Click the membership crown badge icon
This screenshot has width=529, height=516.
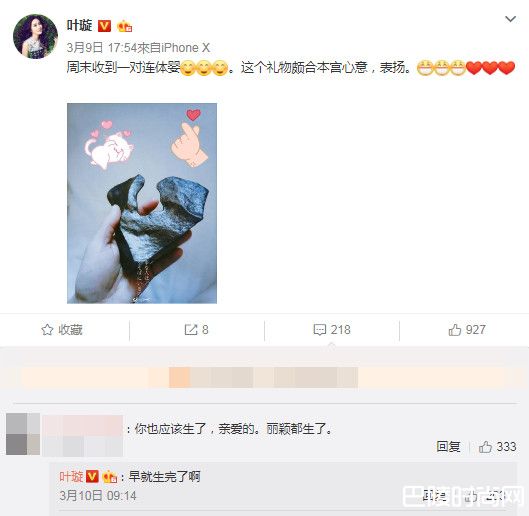click(124, 26)
